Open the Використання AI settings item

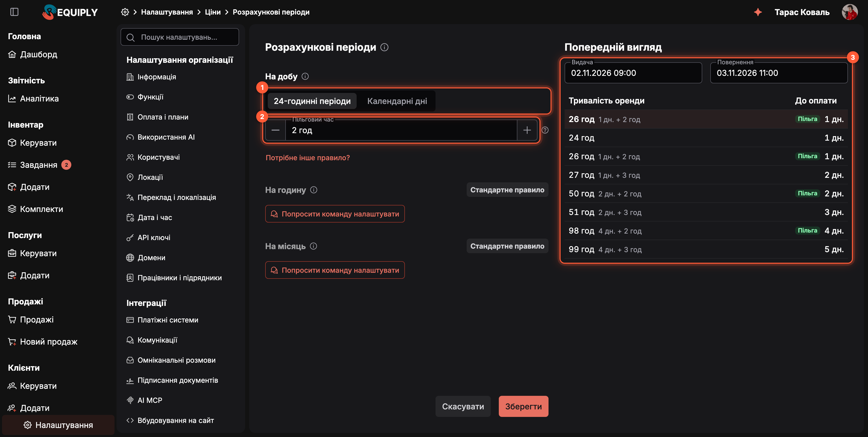click(160, 137)
